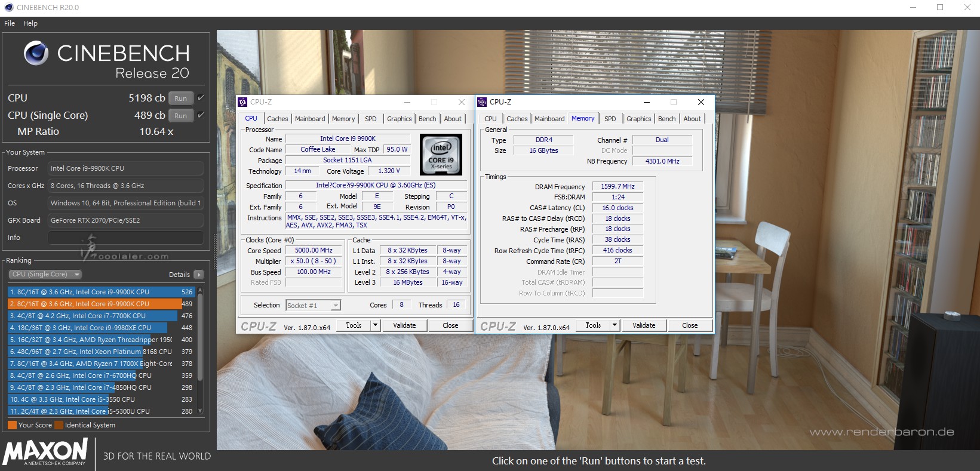Viewport: 980px width, 471px height.
Task: Click DRAM Frequency value 1599.7 MHz
Action: click(618, 186)
